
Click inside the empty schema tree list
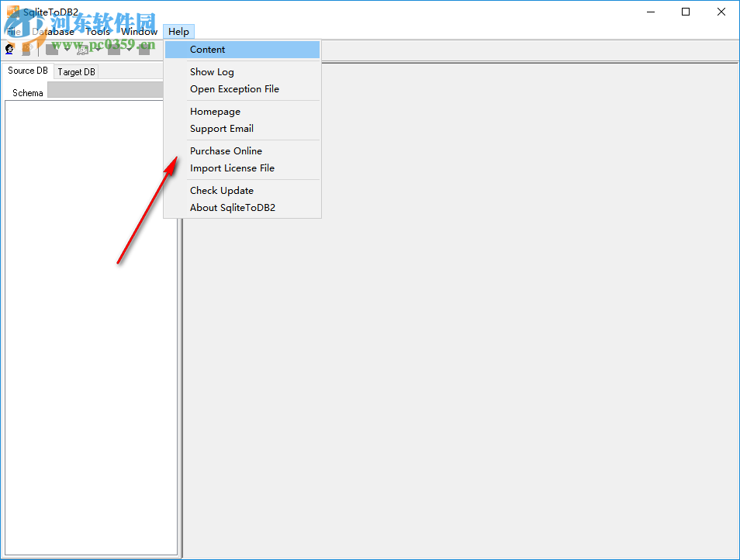(91, 327)
